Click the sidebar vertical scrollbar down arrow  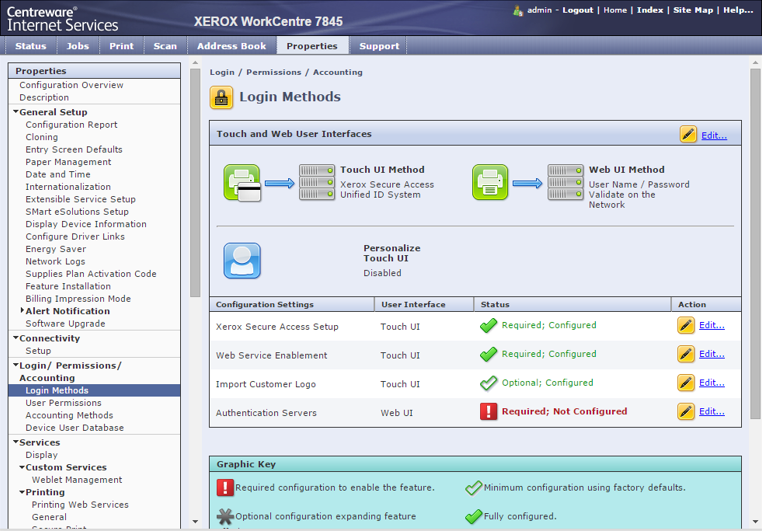click(195, 522)
